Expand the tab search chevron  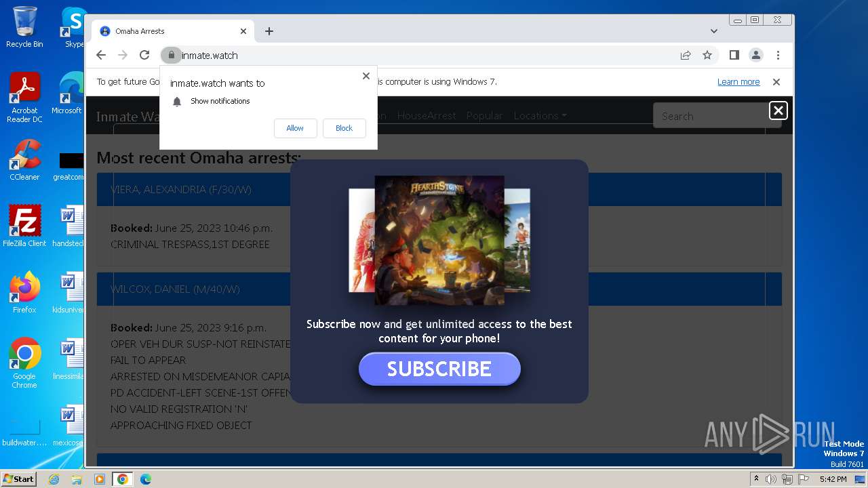click(714, 31)
